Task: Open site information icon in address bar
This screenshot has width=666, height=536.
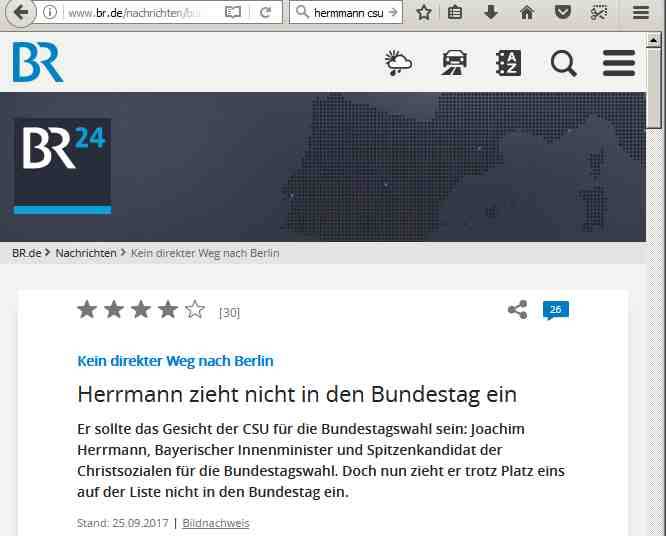Action: [x=50, y=12]
